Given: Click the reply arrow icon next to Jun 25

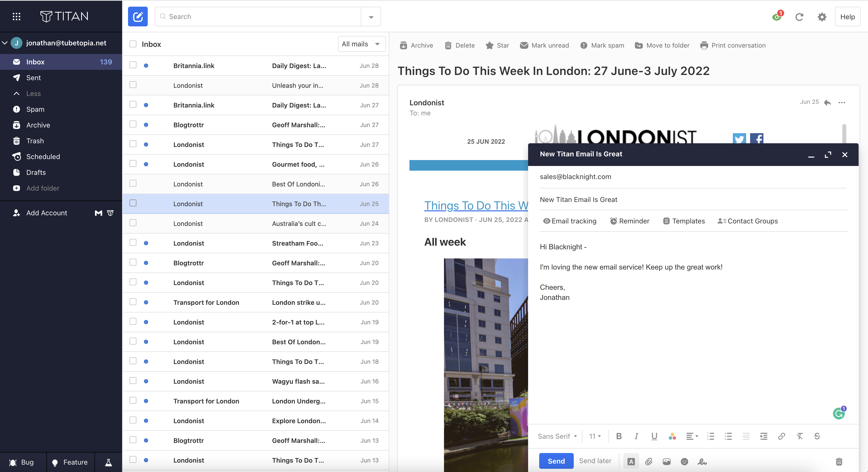Looking at the screenshot, I should pos(827,102).
